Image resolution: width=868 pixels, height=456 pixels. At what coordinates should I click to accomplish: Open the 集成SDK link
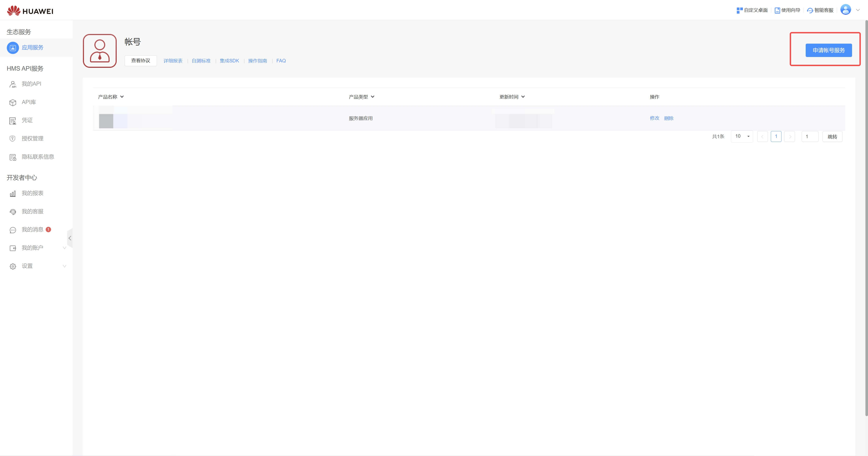click(x=229, y=61)
